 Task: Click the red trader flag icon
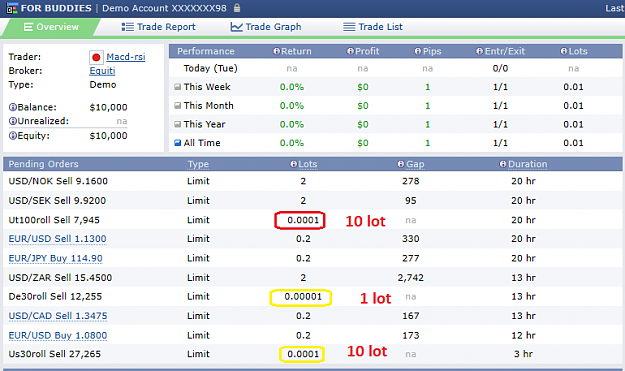coord(96,57)
